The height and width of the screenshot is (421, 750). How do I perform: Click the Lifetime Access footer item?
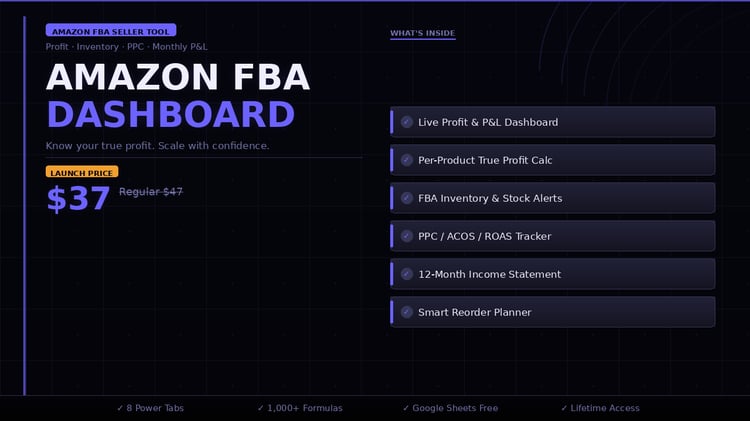600,408
